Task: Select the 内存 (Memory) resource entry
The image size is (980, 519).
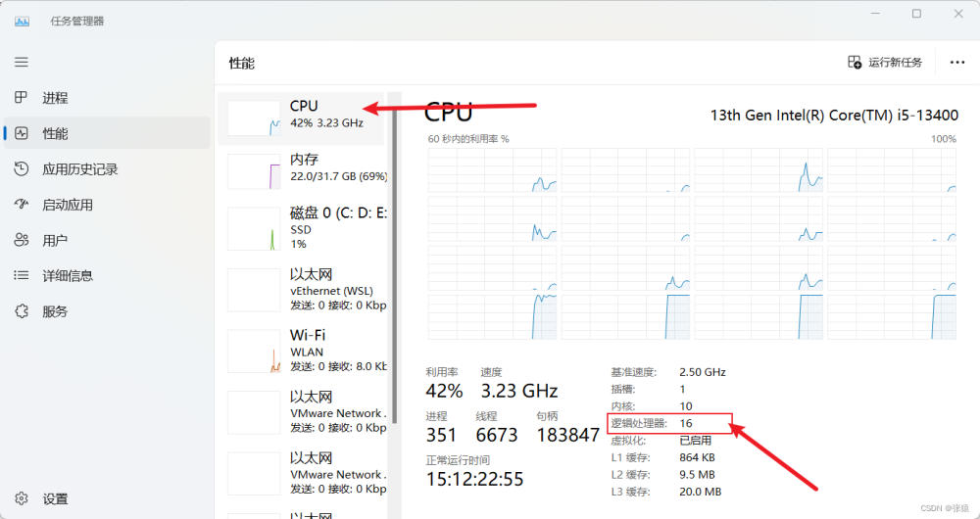Action: pyautogui.click(x=303, y=171)
